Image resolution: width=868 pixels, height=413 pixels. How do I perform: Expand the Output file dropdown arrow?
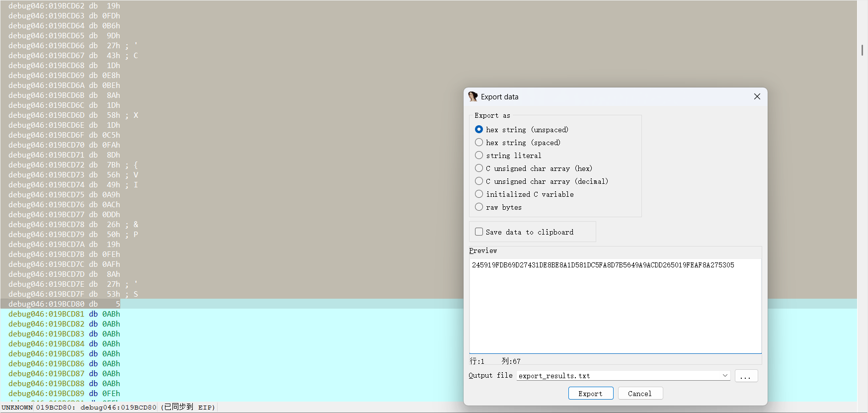pyautogui.click(x=725, y=376)
